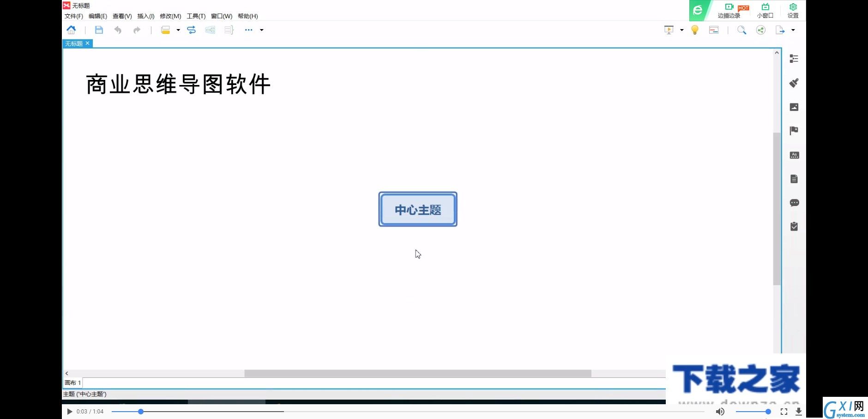
Task: Click the vertical scrollbar up arrow
Action: 777,53
